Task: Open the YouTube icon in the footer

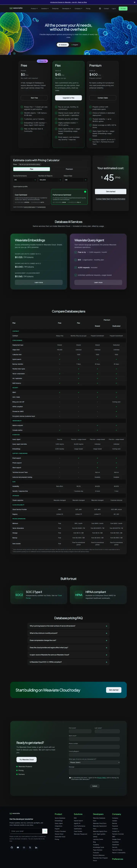Action: 18,847
